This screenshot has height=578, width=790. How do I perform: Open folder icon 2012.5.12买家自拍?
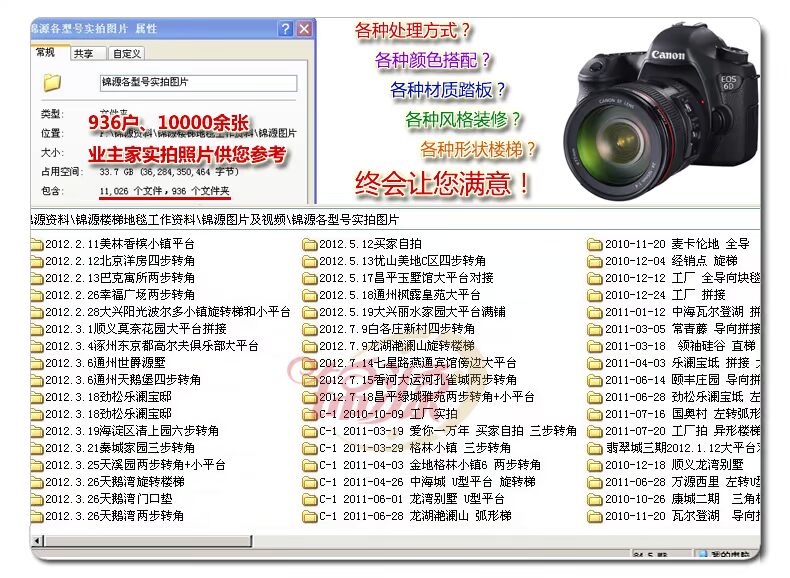pos(309,245)
